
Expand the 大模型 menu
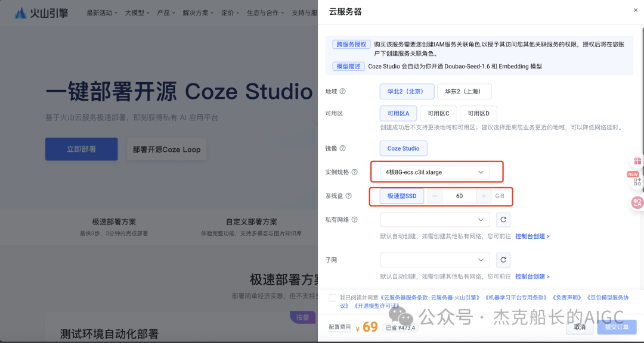tap(137, 13)
